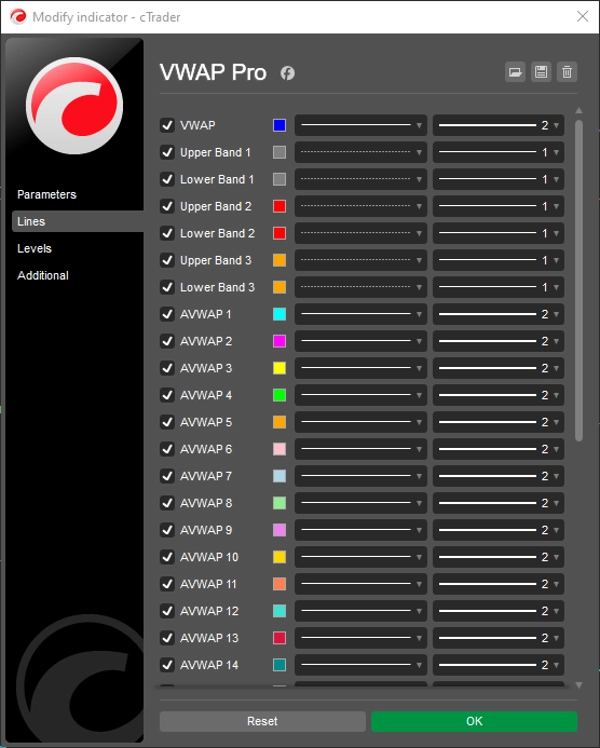This screenshot has height=748, width=600.
Task: Open the VWAP line style dropdown
Action: (x=361, y=125)
